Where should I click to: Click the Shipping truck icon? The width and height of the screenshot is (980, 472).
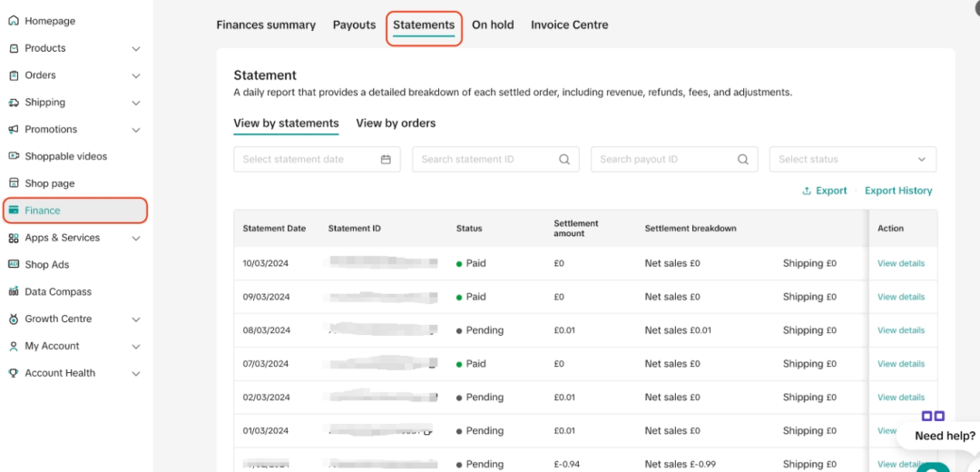click(x=14, y=103)
